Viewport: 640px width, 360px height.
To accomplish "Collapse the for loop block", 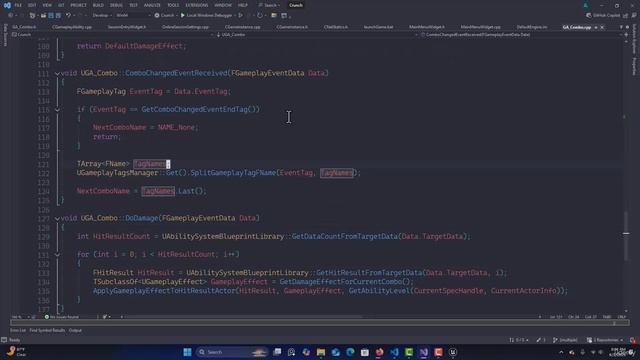I will (x=57, y=255).
